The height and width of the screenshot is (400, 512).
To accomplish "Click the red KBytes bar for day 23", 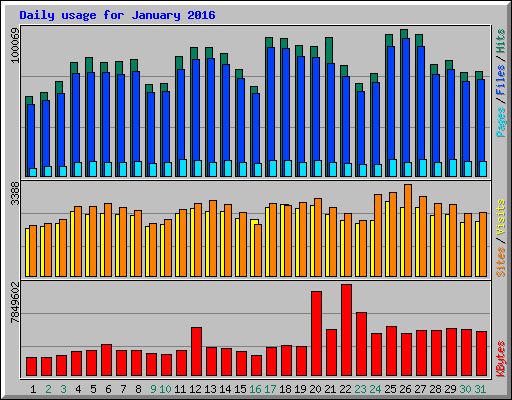I will point(361,344).
